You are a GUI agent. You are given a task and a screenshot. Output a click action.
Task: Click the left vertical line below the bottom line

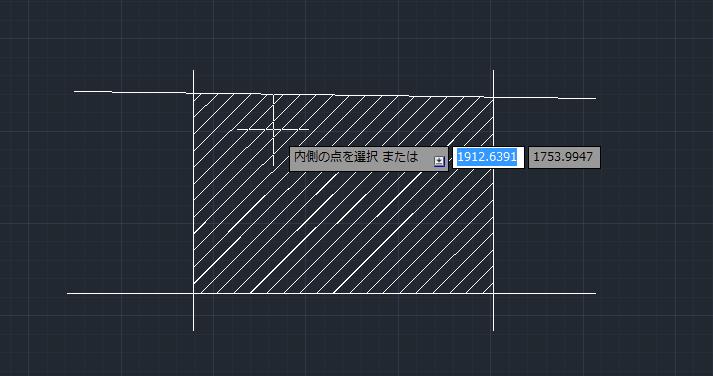coord(193,313)
